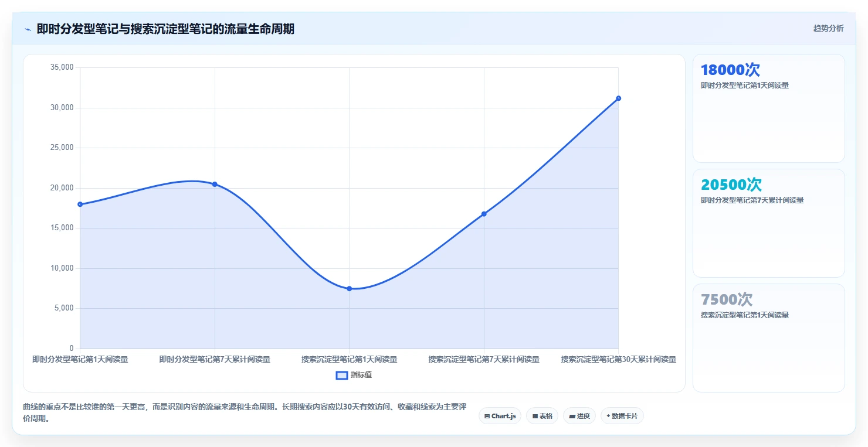
Task: Click the data point for 搜索沉淀型笔记第7天累计阅读量
Action: click(x=484, y=214)
